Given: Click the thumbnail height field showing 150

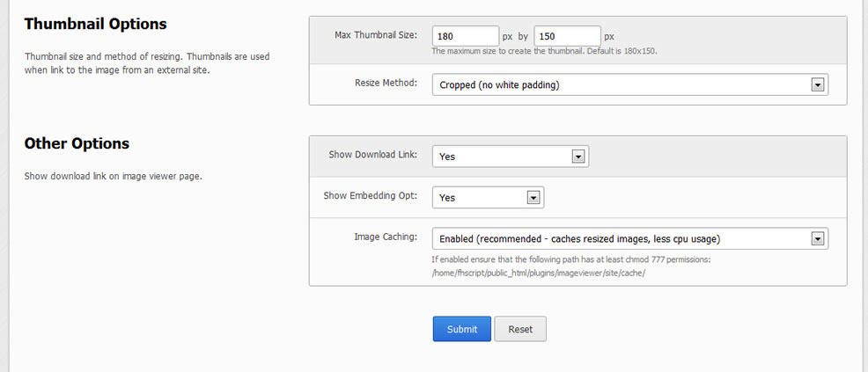Looking at the screenshot, I should 568,36.
